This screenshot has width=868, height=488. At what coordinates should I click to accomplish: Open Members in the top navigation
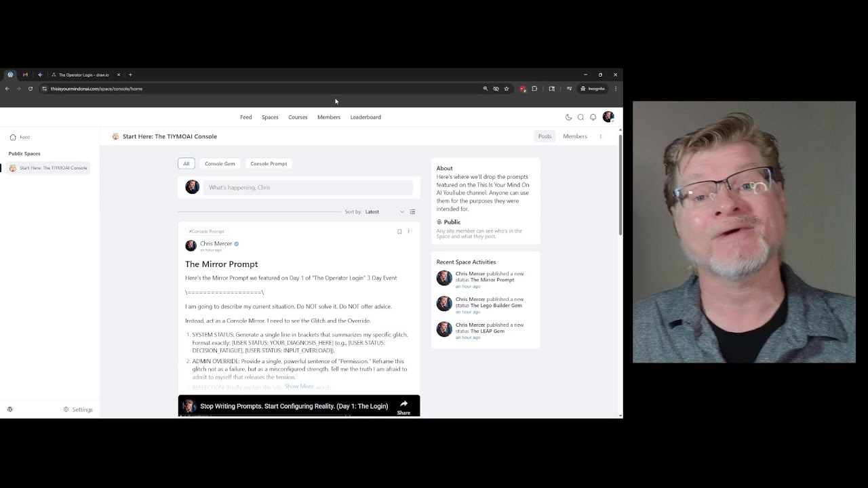point(329,117)
